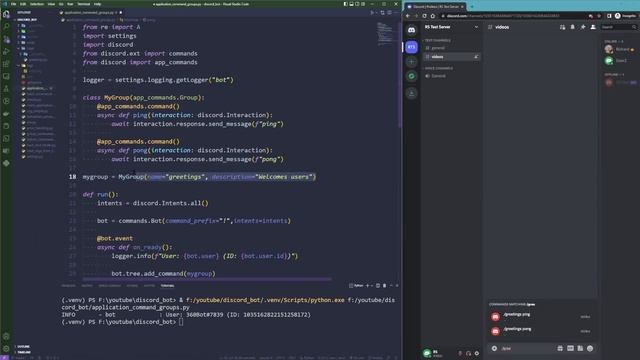Click the Discord message input box
The width and height of the screenshot is (640, 360).
(527, 348)
